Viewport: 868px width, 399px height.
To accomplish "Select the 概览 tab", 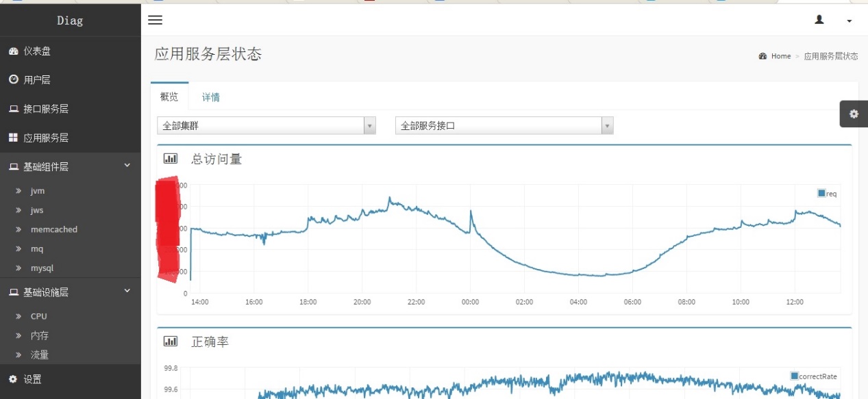I will 169,96.
